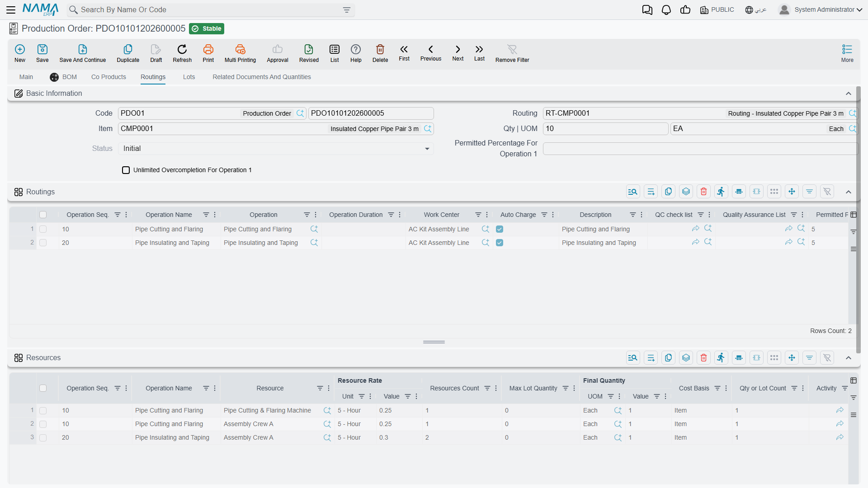This screenshot has width=868, height=488.
Task: Open the Help icon
Action: (x=356, y=53)
